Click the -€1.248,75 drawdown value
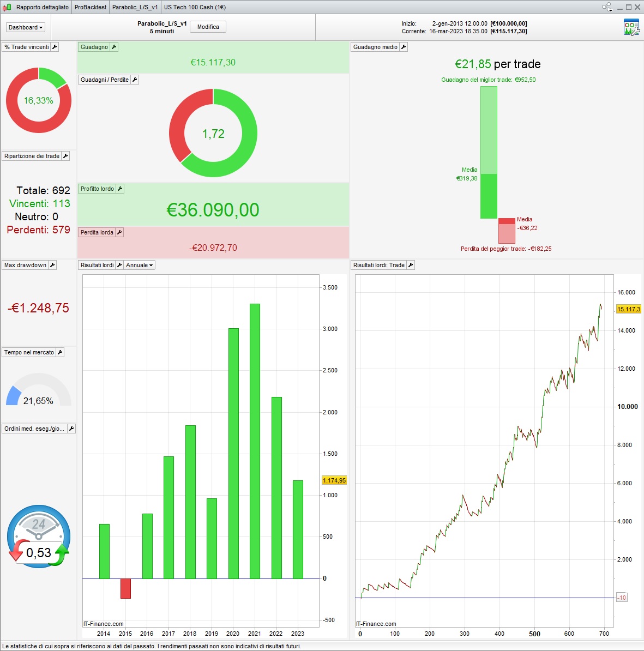 click(x=38, y=308)
